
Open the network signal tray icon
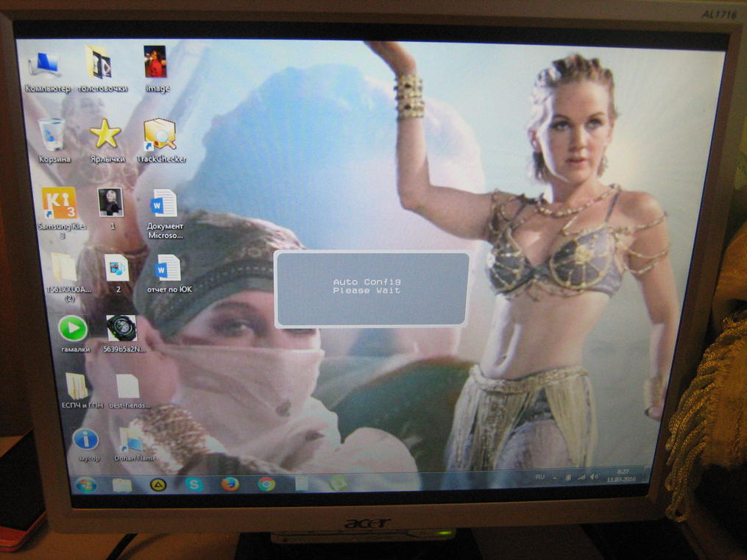click(581, 476)
